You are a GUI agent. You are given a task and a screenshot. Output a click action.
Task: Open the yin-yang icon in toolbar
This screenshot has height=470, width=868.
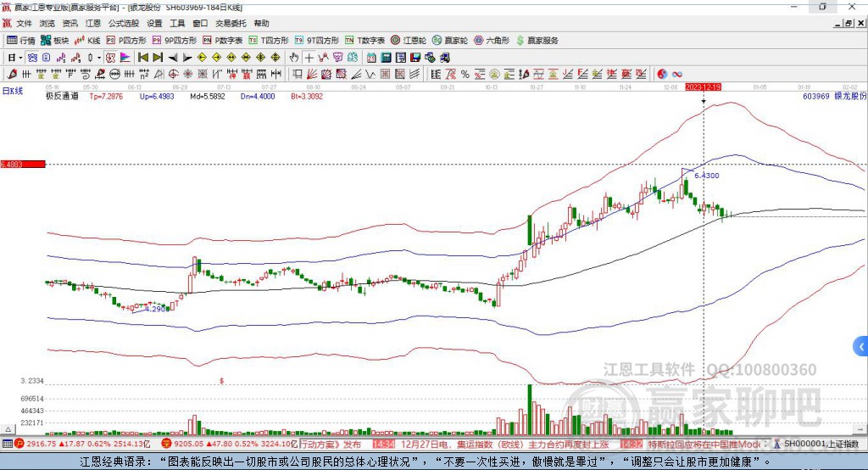662,74
